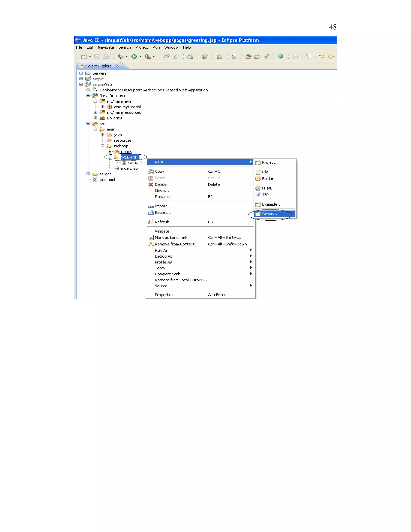The image size is (411, 532).
Task: Open Run configurations dropdown arrow
Action: point(140,57)
